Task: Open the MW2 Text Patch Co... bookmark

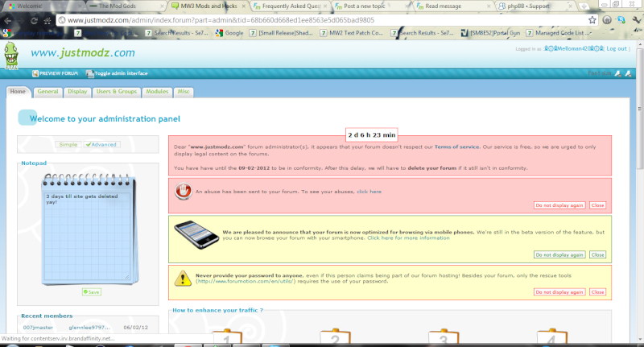Action: [352, 33]
